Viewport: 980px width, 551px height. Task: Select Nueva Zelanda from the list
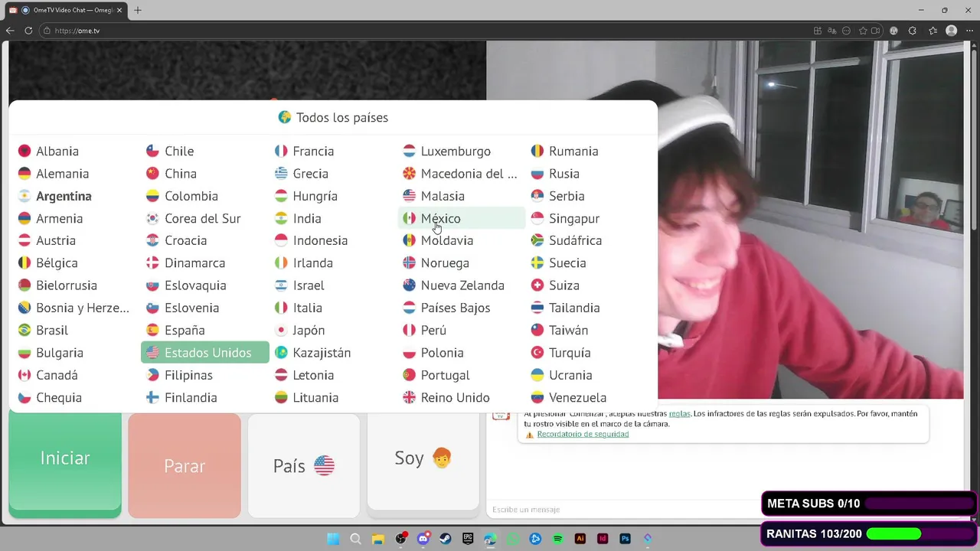(462, 285)
